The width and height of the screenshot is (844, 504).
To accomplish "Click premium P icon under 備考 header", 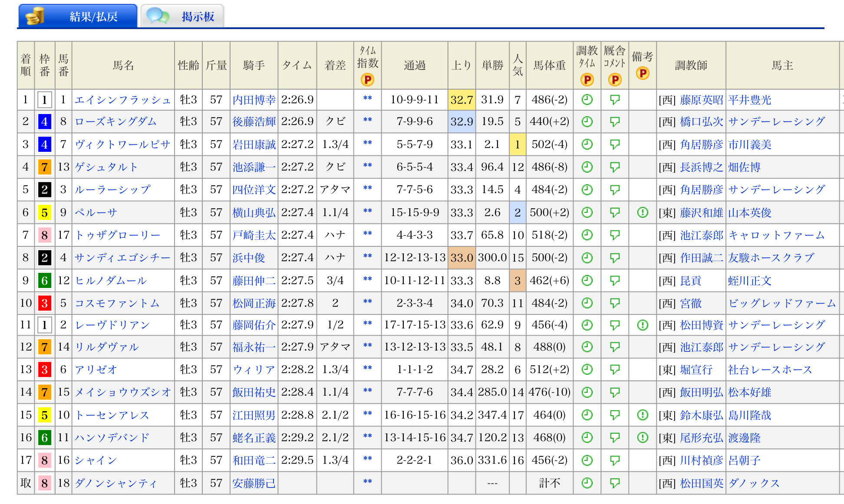I will click(643, 73).
